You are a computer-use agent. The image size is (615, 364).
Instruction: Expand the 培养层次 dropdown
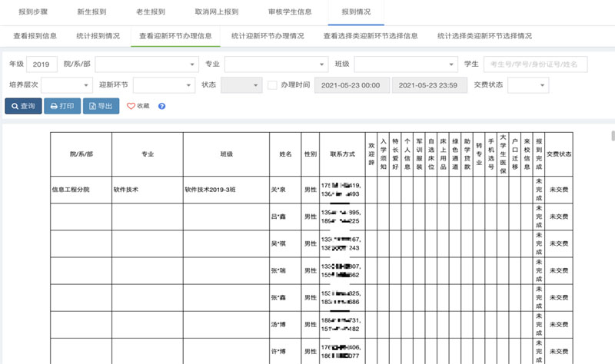66,84
